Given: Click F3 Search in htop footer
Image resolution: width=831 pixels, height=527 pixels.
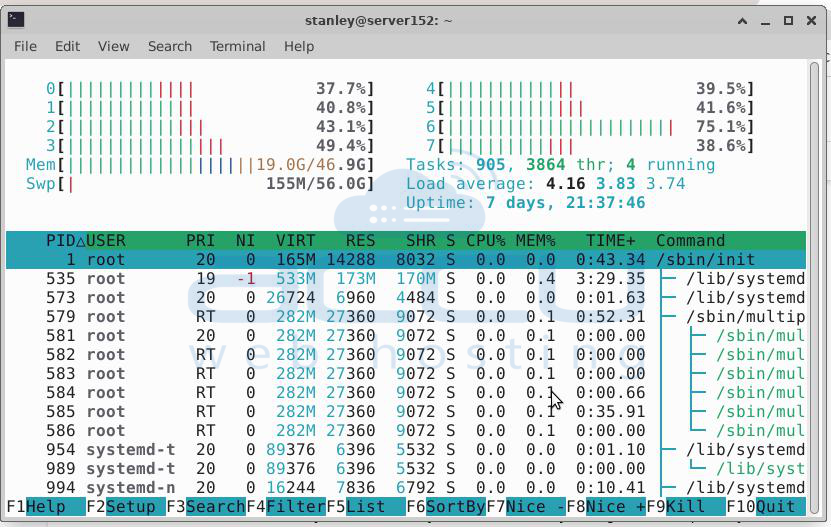Looking at the screenshot, I should [x=206, y=506].
